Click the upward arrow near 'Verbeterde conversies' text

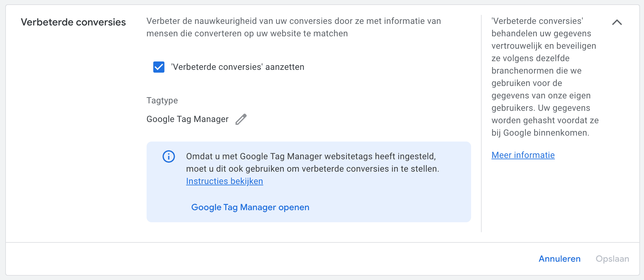[617, 22]
